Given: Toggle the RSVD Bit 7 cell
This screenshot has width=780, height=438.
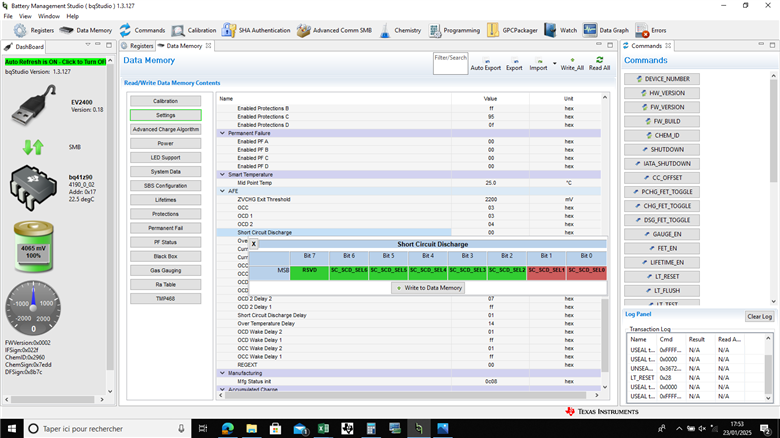Looking at the screenshot, I should [x=309, y=273].
